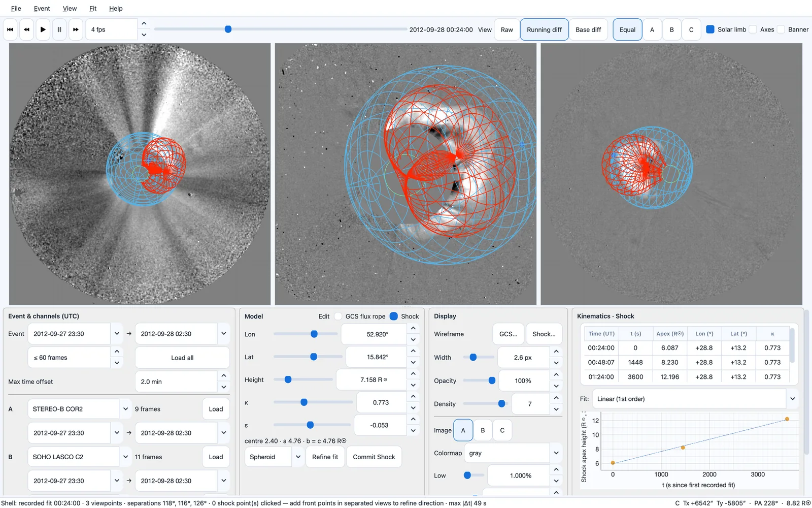Expand the Spheroid shape dropdown
Viewport: 812px width, 508px height.
[x=298, y=457]
